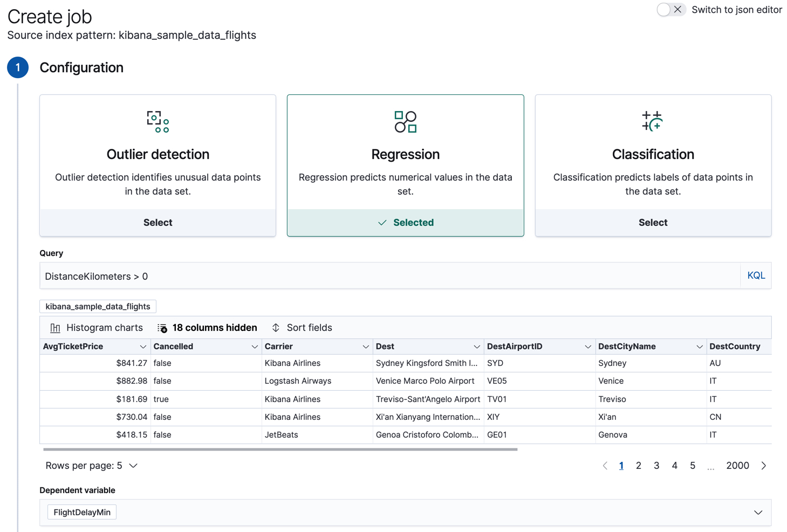Viewport: 787px width, 532px height.
Task: Click the X on the json editor switch
Action: click(x=679, y=10)
